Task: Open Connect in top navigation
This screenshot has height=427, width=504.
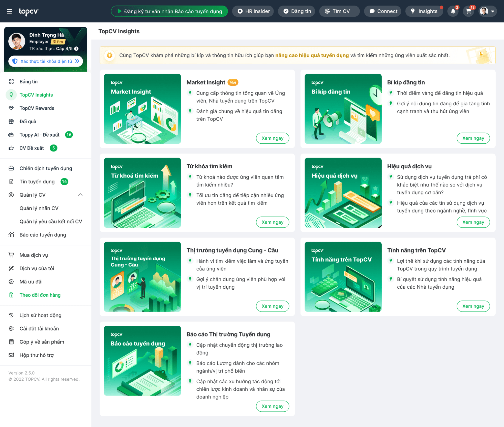Action: click(383, 11)
